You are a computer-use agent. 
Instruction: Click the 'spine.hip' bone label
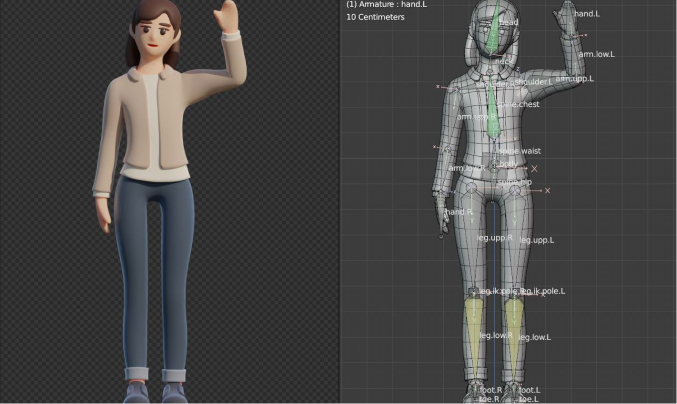click(515, 183)
